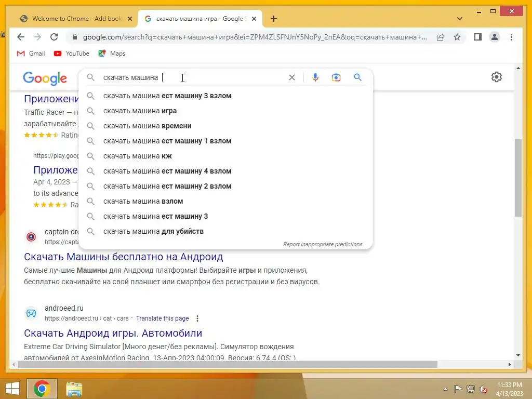
Task: Click the address bar URL
Action: (255, 37)
